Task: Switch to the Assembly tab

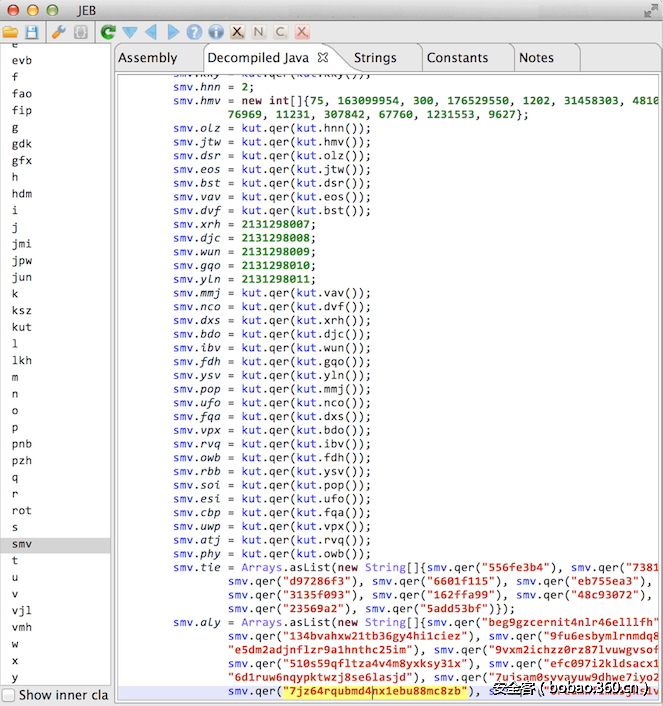Action: point(147,58)
